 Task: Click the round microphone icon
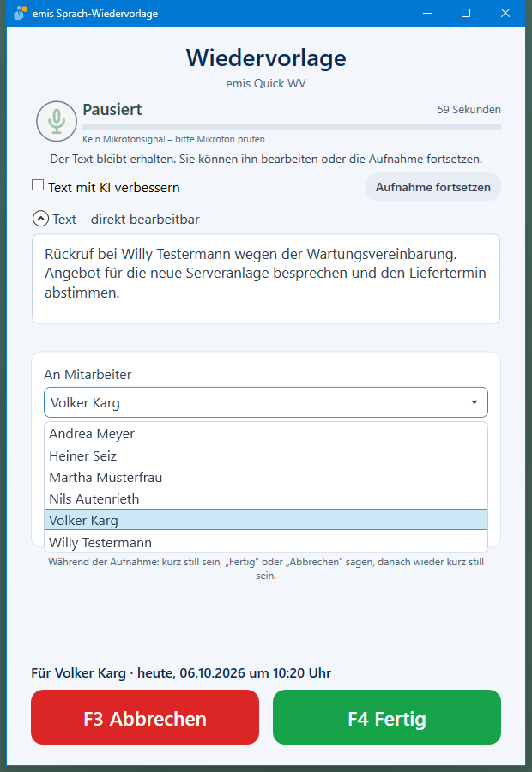click(57, 121)
